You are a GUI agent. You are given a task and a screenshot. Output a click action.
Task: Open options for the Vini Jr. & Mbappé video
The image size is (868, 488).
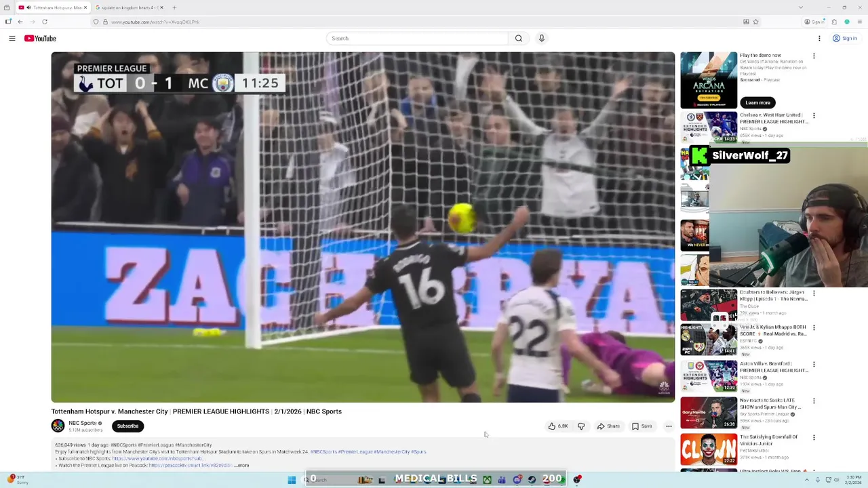[814, 328]
